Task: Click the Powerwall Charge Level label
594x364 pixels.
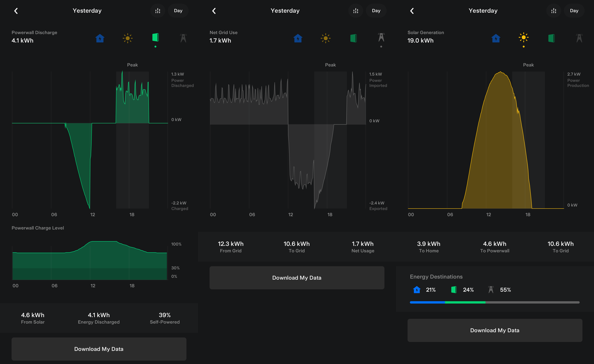Action: pos(38,228)
